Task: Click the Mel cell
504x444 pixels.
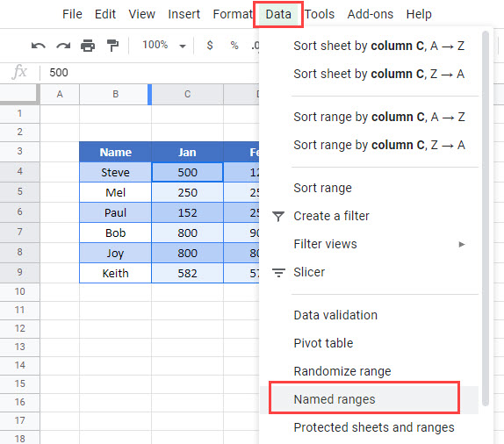Action: [115, 192]
